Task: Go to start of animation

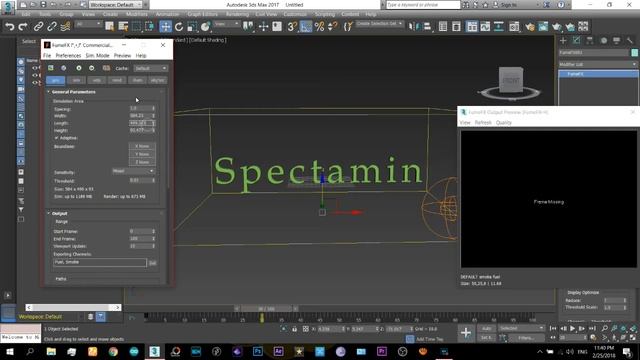Action: (553, 328)
